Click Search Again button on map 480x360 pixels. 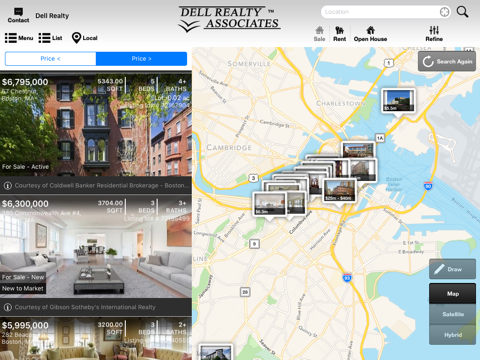click(447, 62)
